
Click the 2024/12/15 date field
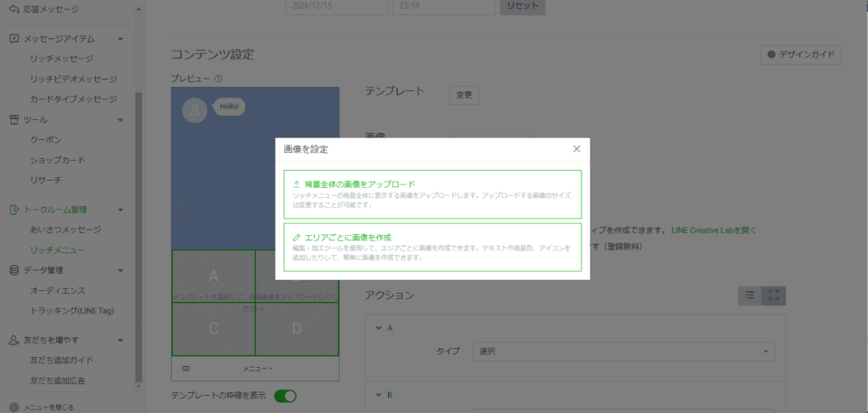[336, 6]
